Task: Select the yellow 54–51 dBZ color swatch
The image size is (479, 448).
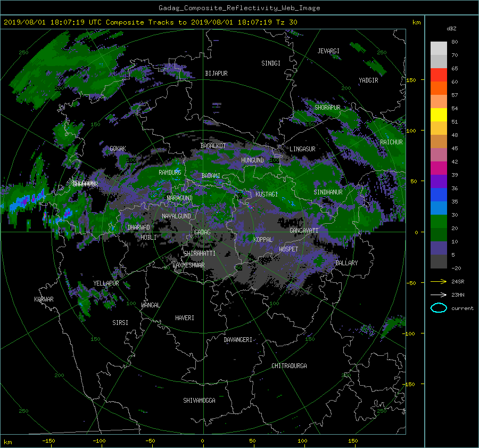Action: (439, 115)
